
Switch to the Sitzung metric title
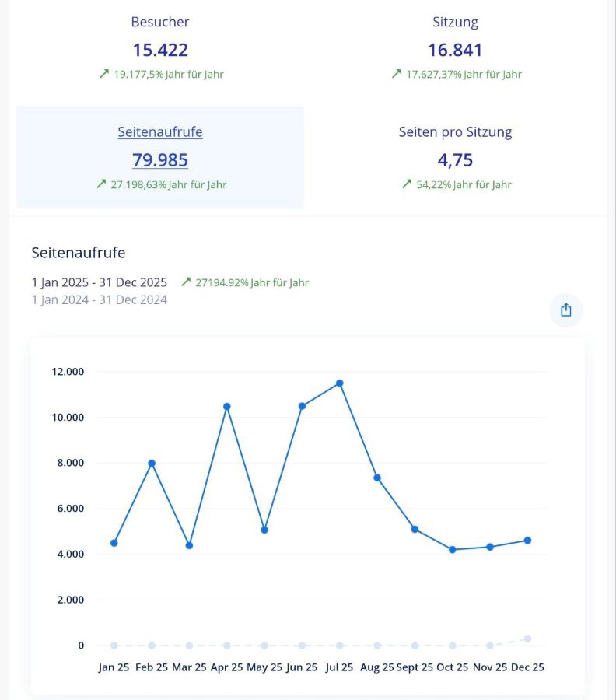pos(455,22)
